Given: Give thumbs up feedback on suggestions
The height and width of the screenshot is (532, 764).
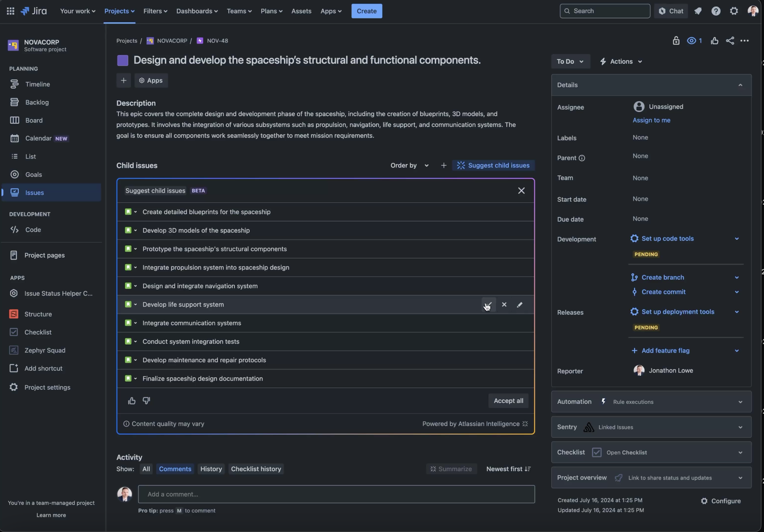Looking at the screenshot, I should (x=132, y=401).
